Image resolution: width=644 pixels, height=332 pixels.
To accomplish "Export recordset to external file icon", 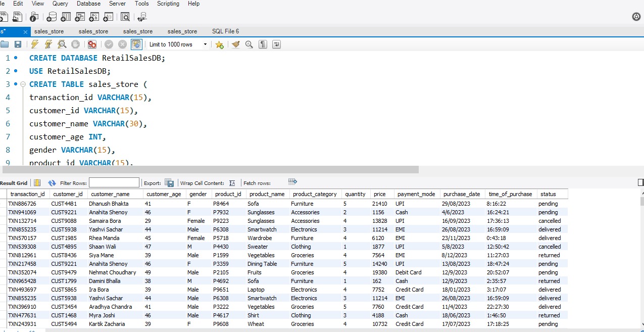I will 169,183.
